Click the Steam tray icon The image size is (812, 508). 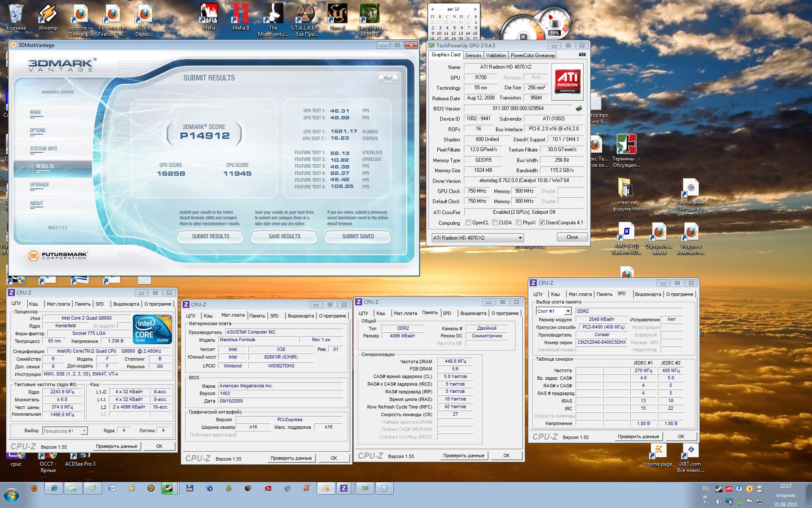[x=719, y=489]
